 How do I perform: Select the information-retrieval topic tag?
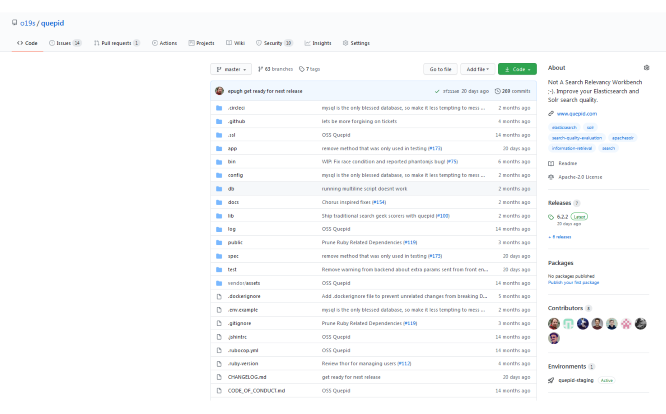(572, 148)
